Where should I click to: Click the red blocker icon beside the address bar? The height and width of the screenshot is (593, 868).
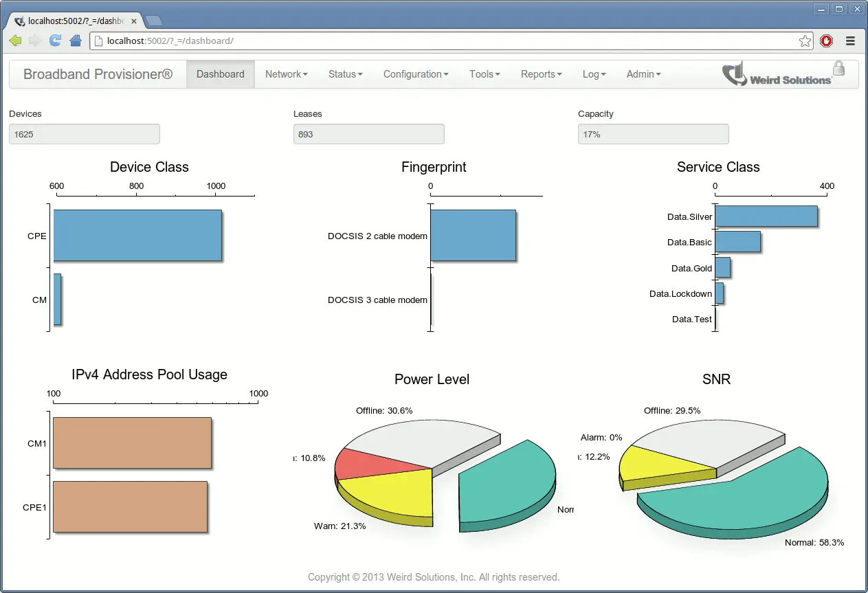click(x=826, y=41)
